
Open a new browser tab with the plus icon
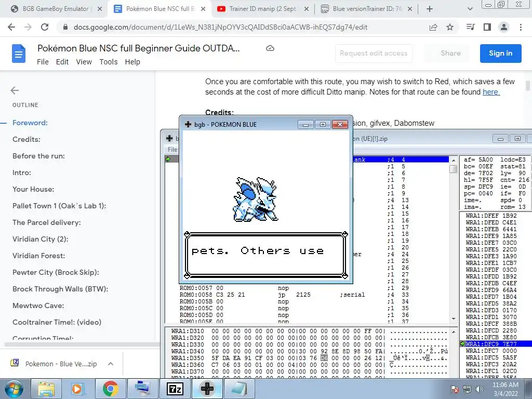tap(430, 9)
